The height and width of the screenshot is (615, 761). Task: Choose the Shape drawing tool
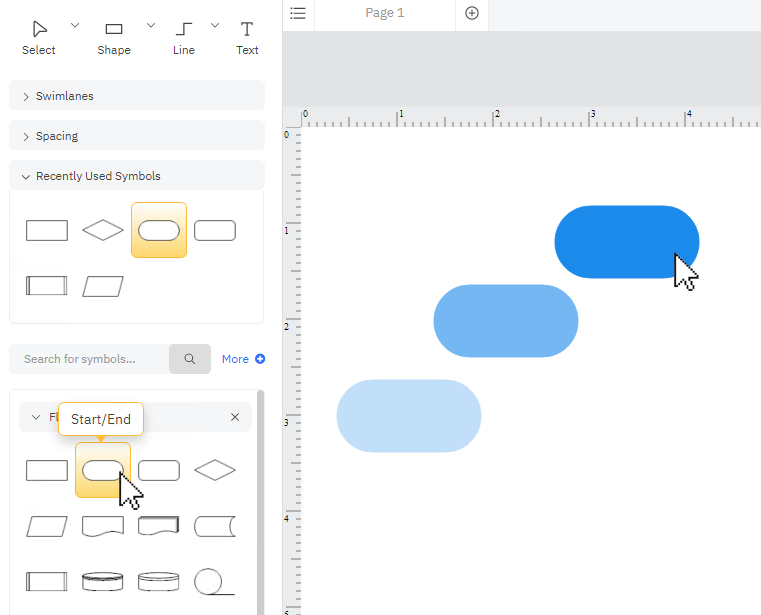(114, 37)
